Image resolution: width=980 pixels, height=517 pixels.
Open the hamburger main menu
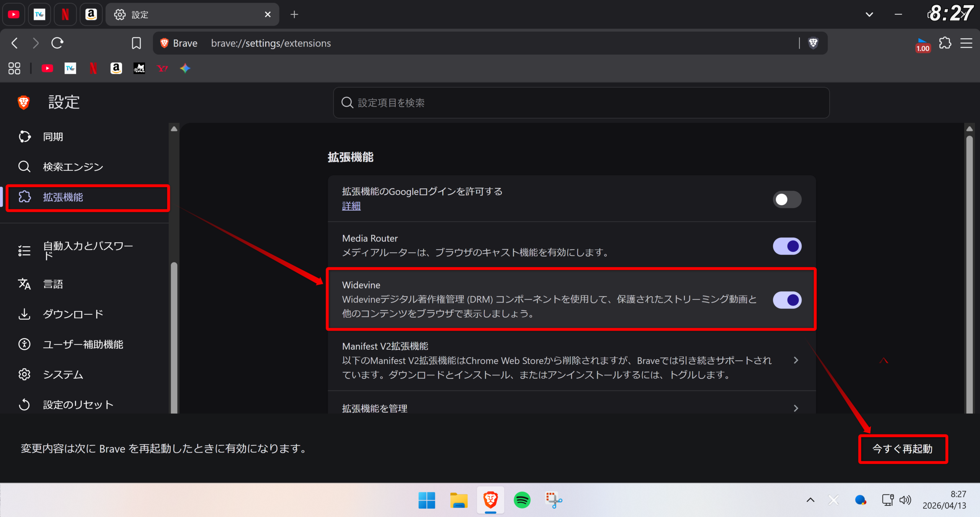pos(966,43)
